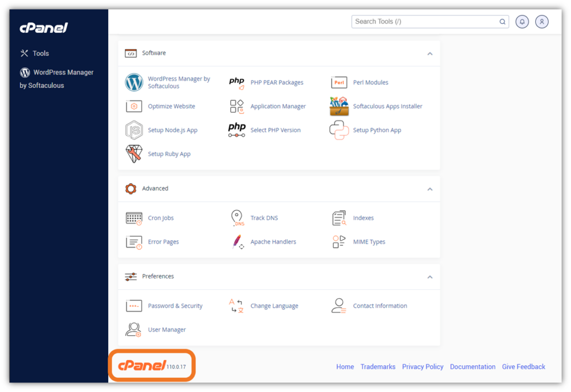571x392 pixels.
Task: Open the Error Pages text link
Action: click(163, 242)
